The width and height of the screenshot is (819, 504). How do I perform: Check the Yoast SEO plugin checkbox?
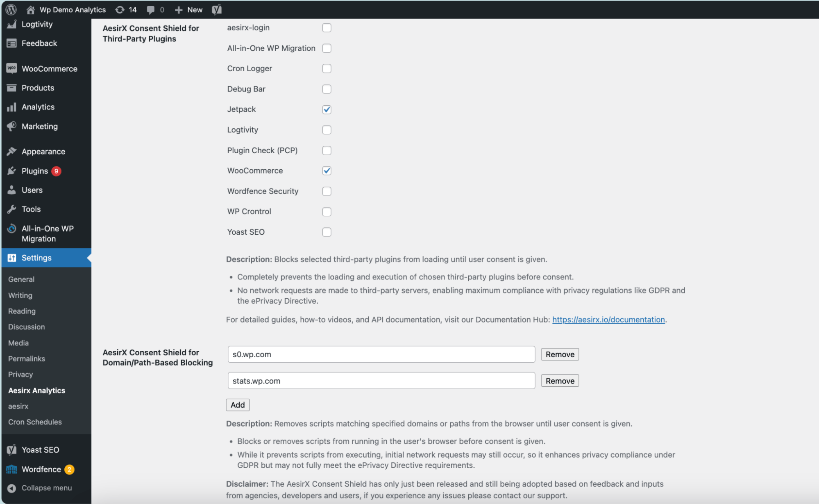(327, 232)
